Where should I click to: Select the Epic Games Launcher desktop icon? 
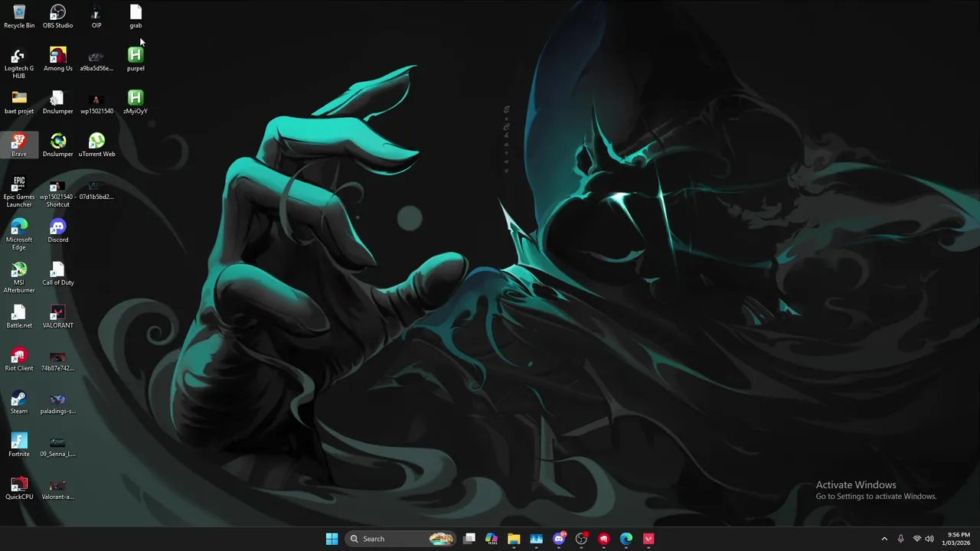(19, 192)
